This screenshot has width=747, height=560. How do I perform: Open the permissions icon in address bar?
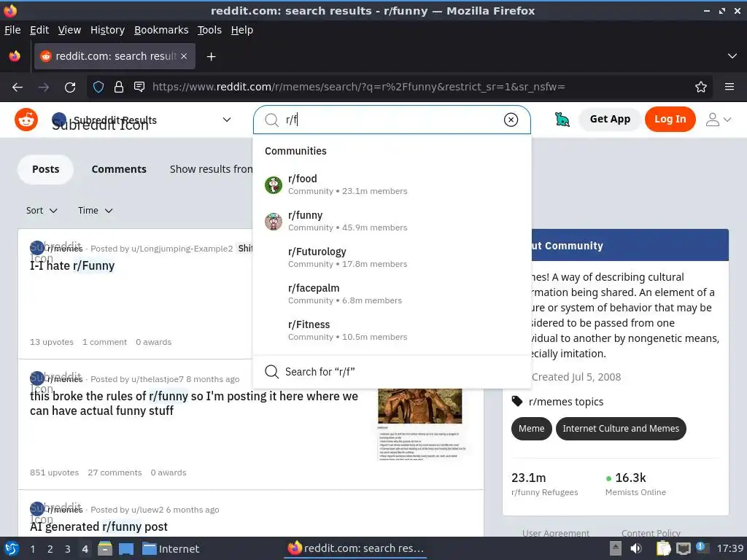pos(139,87)
